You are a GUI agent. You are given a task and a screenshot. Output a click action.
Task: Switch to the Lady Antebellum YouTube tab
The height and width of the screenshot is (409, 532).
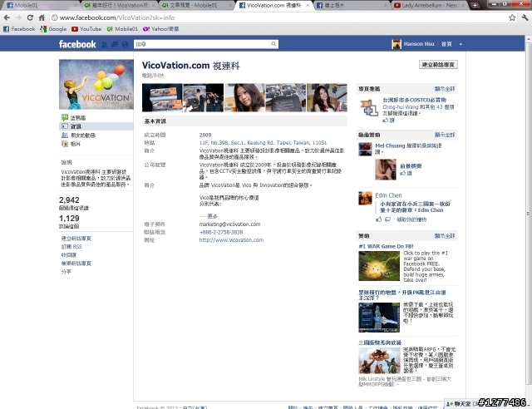(430, 5)
